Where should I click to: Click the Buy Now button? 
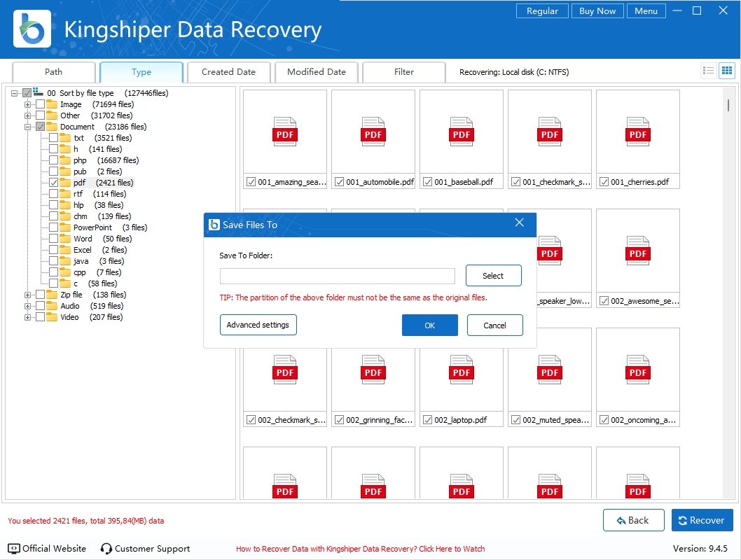click(598, 11)
